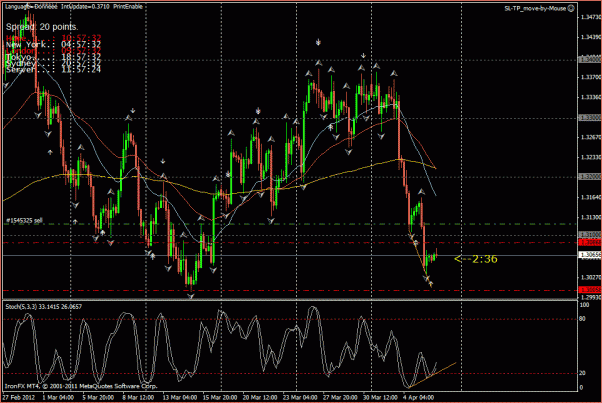The height and width of the screenshot is (403, 602).
Task: Click the lowest red price tag near 1.3005
Action: pos(590,290)
